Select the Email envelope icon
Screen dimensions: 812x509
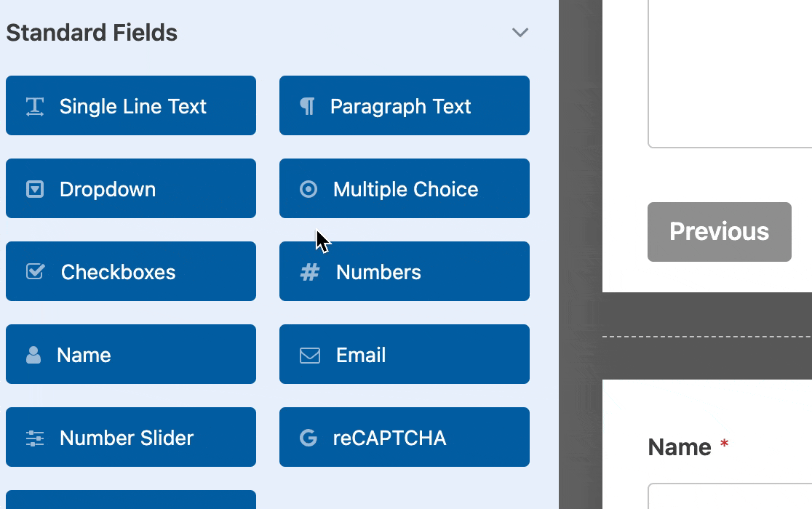click(308, 354)
